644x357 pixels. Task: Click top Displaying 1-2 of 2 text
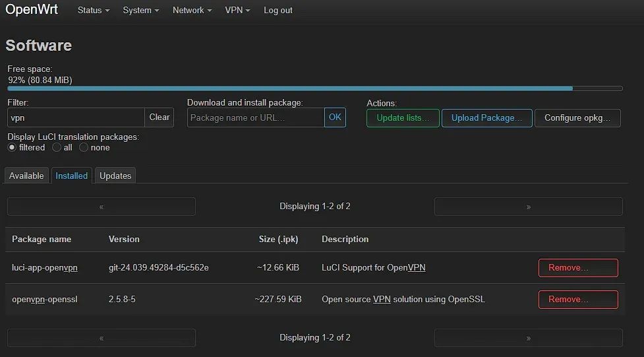click(x=315, y=207)
